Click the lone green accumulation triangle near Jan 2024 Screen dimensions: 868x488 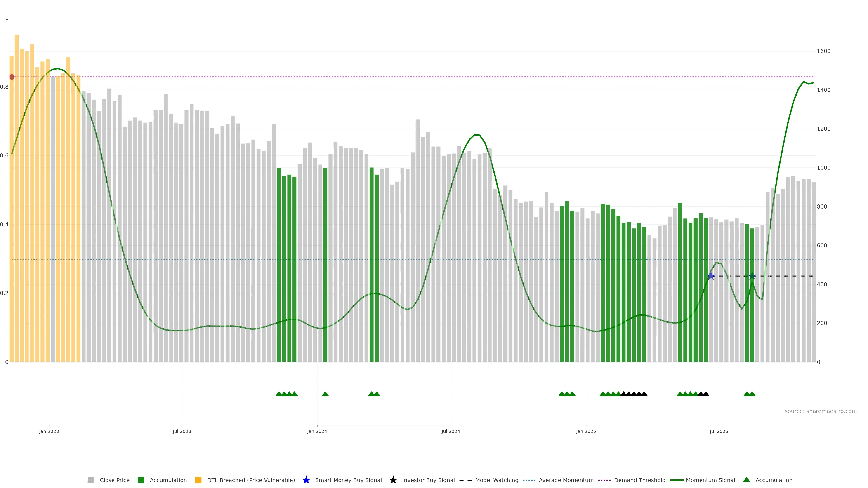click(325, 394)
